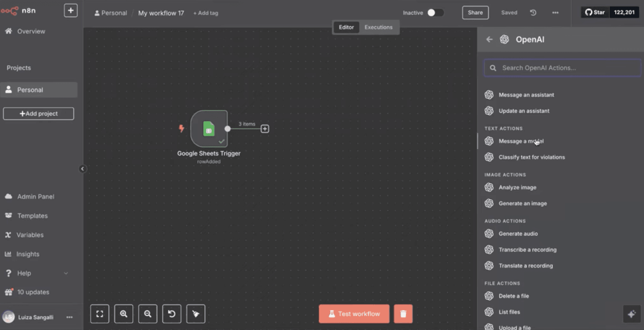644x330 pixels.
Task: Switch to Executions tab
Action: [x=378, y=27]
